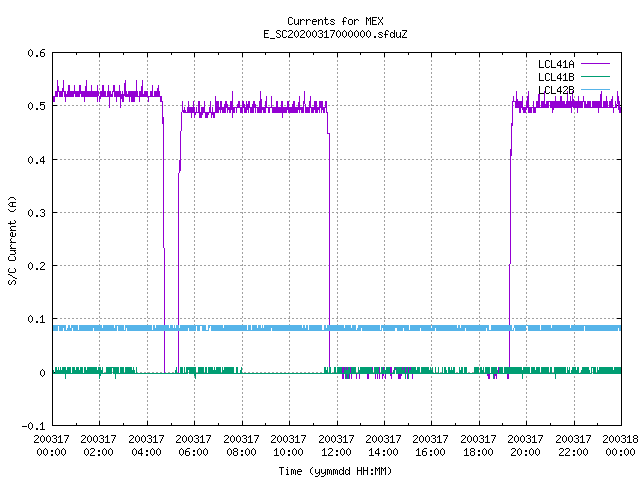The width and height of the screenshot is (640, 480).
Task: Click the y-axis tick value 0.5
Action: click(x=36, y=106)
